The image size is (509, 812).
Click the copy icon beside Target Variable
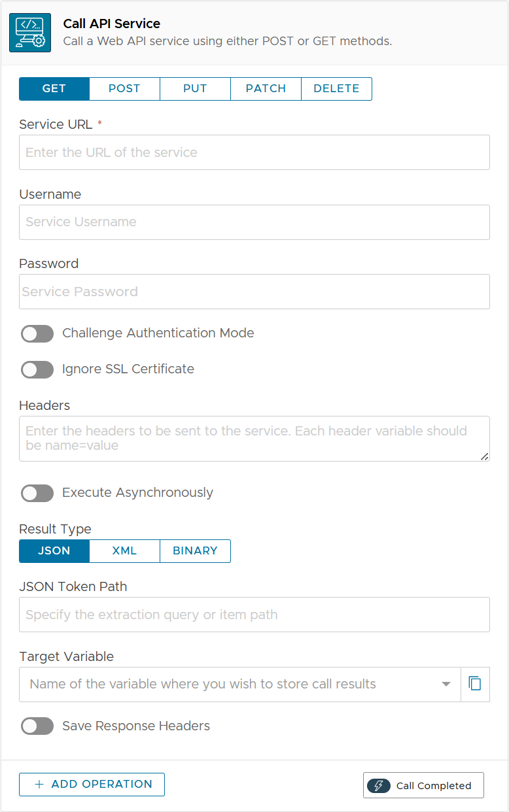475,684
